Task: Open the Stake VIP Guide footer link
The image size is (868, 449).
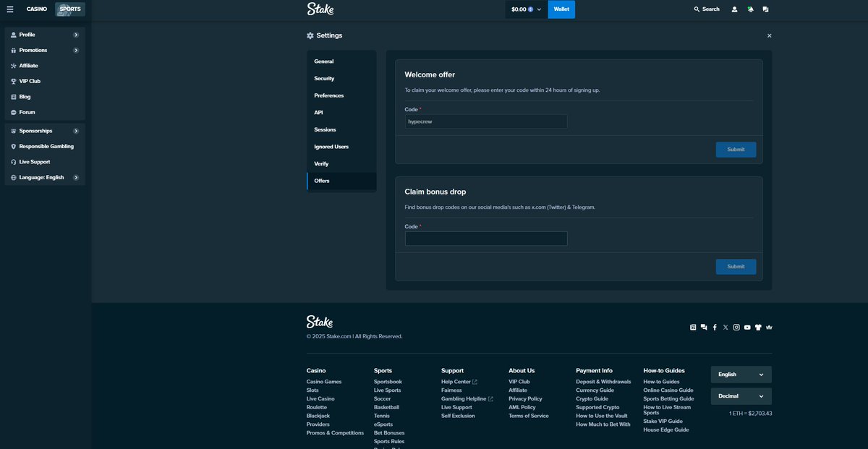Action: coord(663,421)
